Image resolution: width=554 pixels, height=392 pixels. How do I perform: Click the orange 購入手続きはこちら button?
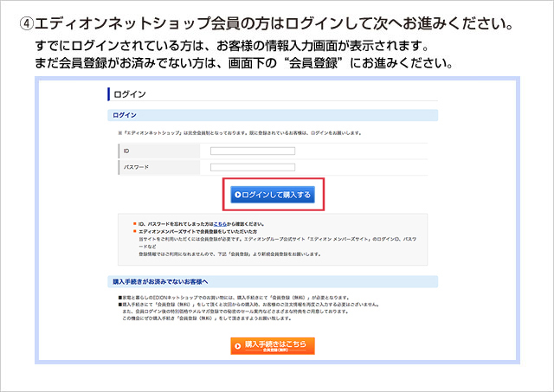[273, 346]
